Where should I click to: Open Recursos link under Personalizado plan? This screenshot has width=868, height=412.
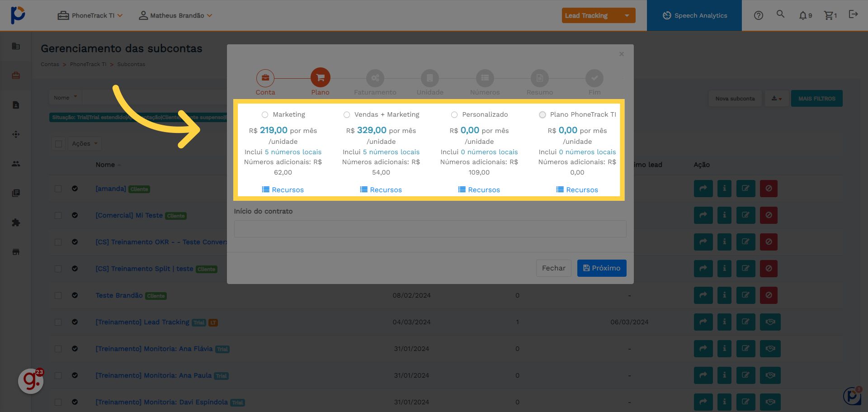tap(479, 190)
